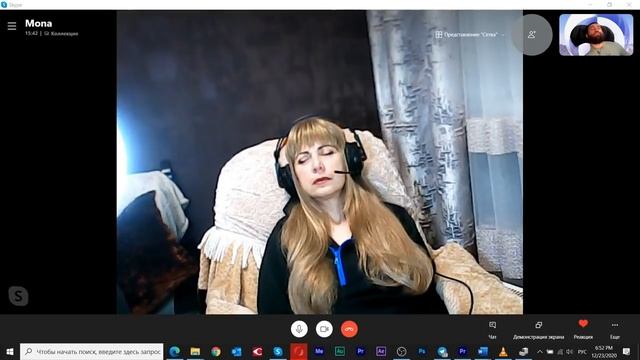
Task: Open Telegram from the taskbar
Action: click(442, 351)
